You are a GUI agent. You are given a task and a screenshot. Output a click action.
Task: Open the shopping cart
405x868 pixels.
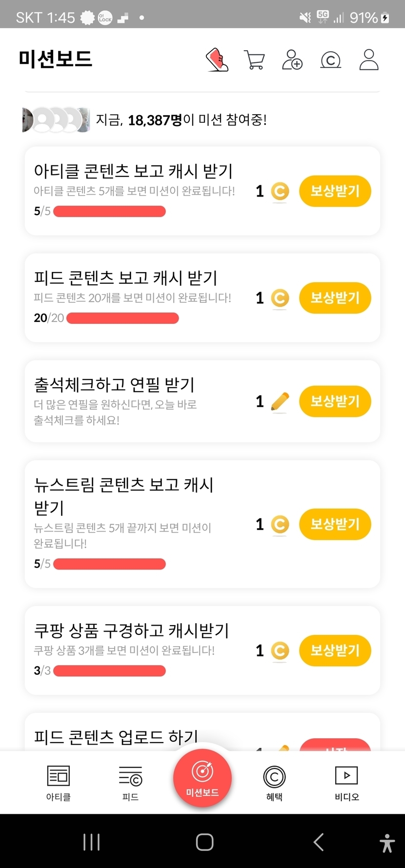pyautogui.click(x=254, y=60)
